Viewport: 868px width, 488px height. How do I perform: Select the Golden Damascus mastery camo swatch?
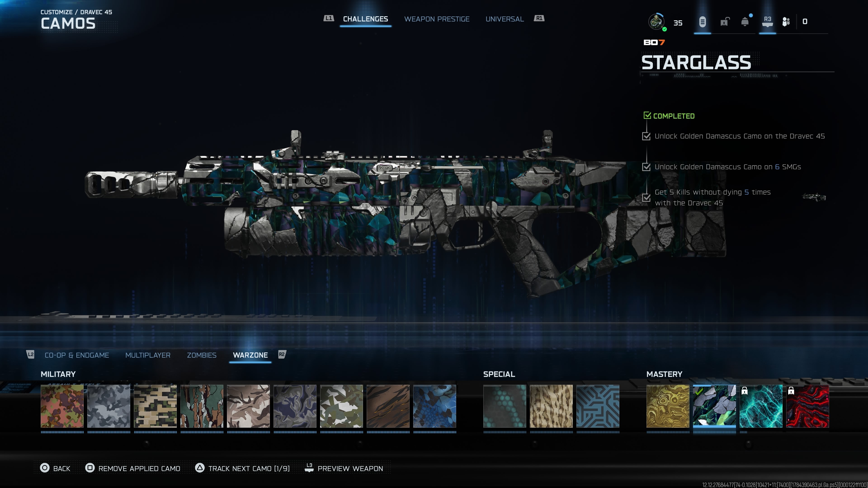[668, 406]
